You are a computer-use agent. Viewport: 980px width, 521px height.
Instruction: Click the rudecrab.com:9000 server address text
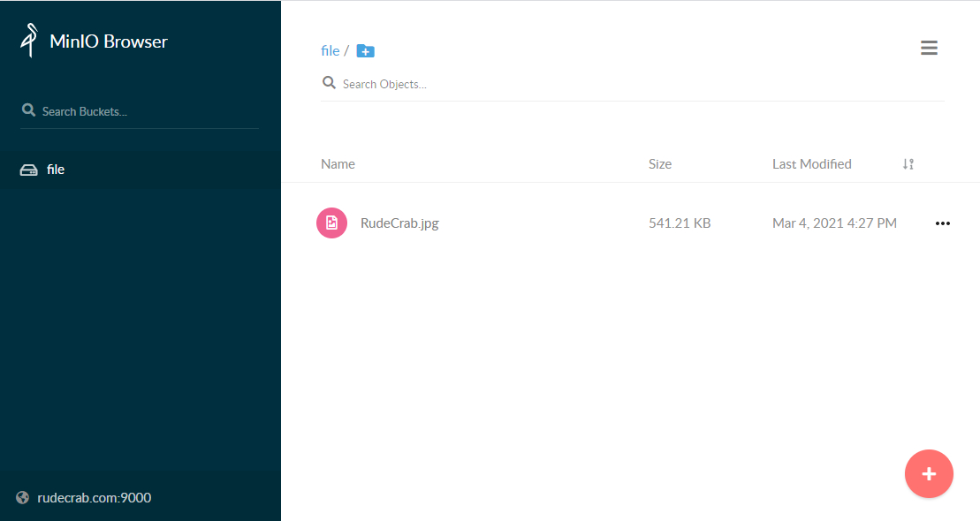[95, 498]
